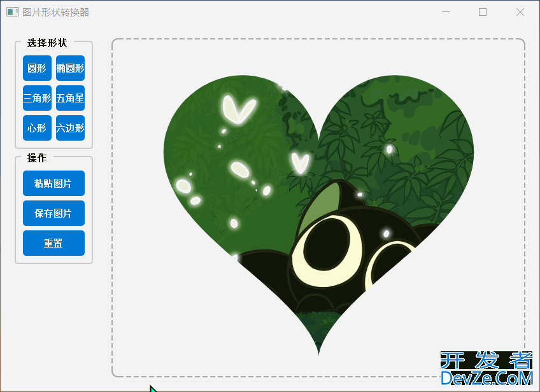
Task: Click the 图片形状转换器 window title text
Action: pos(56,12)
